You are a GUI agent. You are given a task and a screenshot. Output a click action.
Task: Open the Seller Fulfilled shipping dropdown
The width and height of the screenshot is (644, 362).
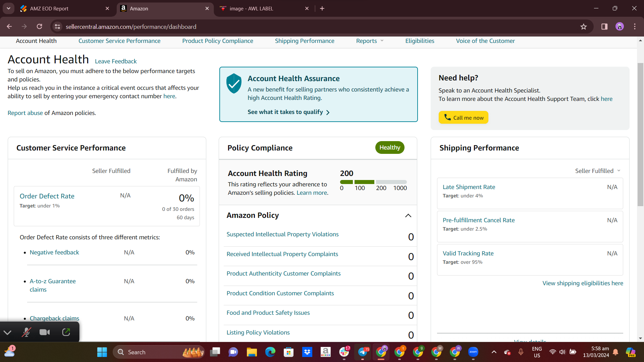(x=598, y=171)
